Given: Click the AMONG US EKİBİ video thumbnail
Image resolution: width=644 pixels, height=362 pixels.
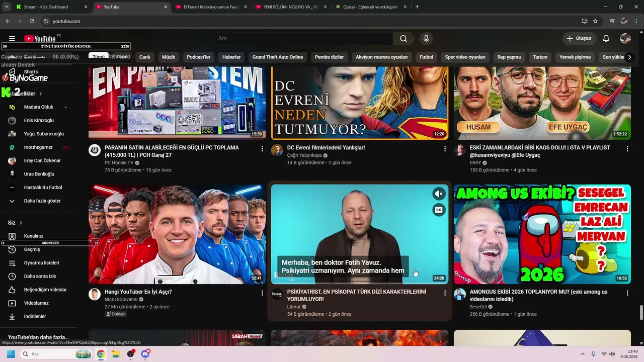Looking at the screenshot, I should (x=542, y=234).
